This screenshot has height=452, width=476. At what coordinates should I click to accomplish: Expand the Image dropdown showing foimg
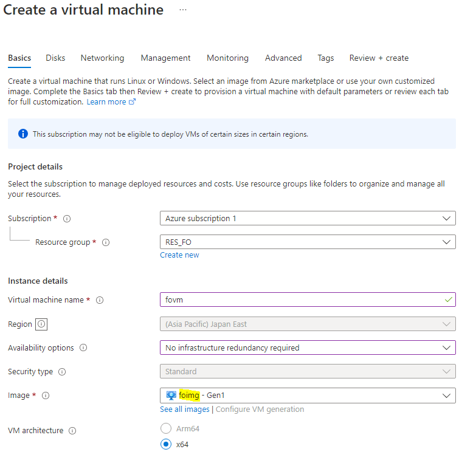[x=307, y=395]
